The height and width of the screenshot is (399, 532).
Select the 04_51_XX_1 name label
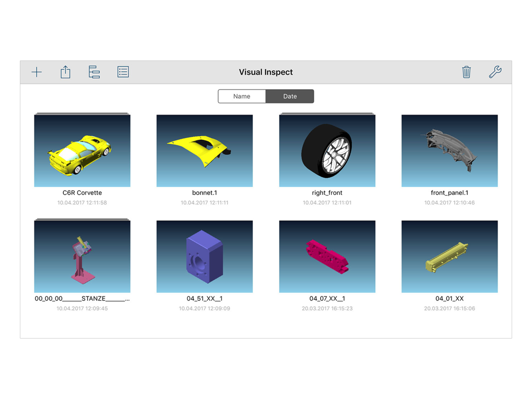click(x=205, y=299)
